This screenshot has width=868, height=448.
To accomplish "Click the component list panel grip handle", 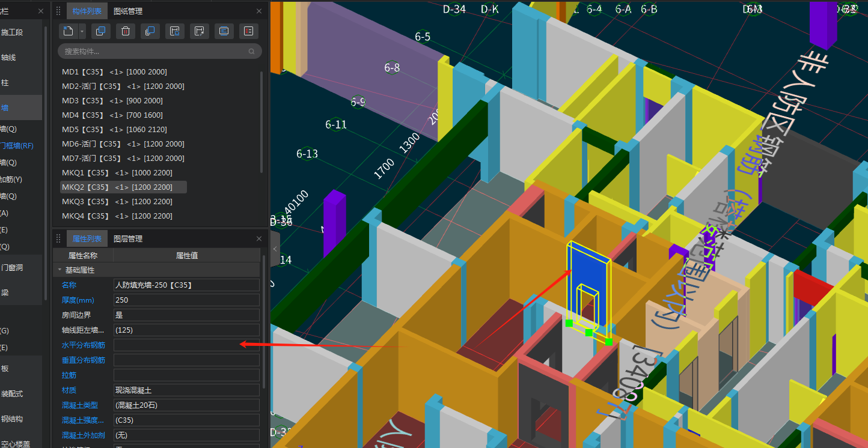I will point(59,11).
